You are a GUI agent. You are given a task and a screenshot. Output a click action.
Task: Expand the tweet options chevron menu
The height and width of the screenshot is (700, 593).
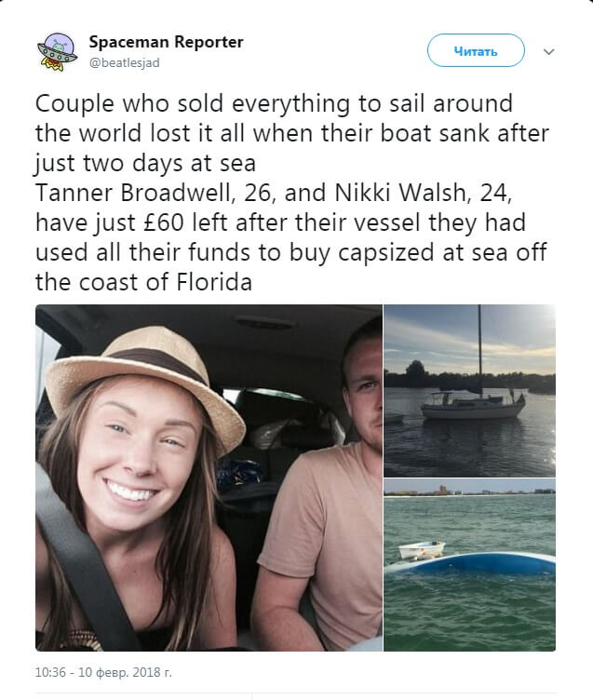pyautogui.click(x=548, y=51)
